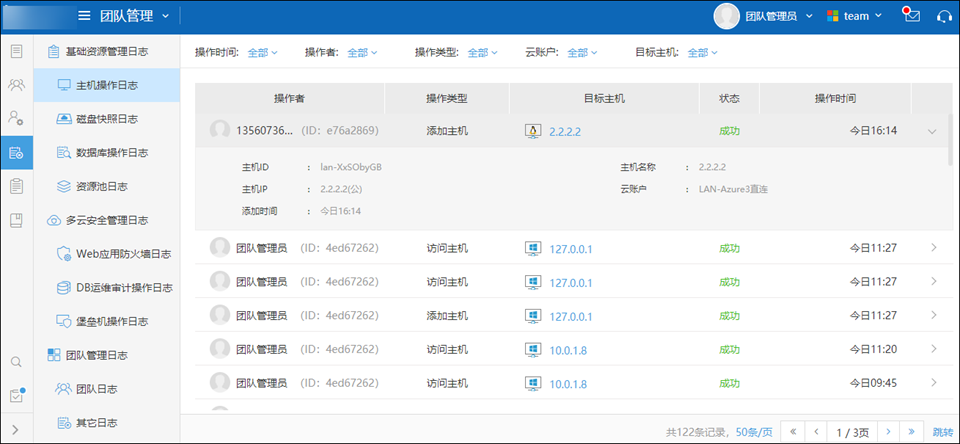Open the mail notifications icon

912,15
